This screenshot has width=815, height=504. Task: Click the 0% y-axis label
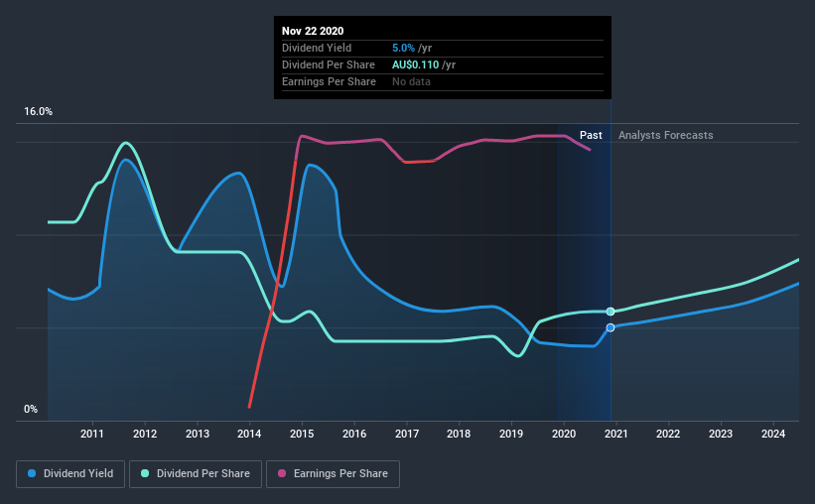[x=31, y=410]
